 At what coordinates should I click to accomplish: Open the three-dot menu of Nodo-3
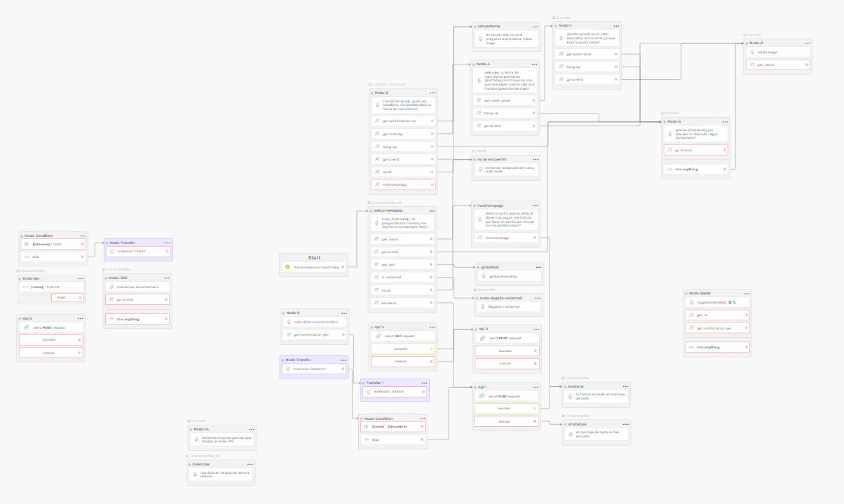pos(433,93)
